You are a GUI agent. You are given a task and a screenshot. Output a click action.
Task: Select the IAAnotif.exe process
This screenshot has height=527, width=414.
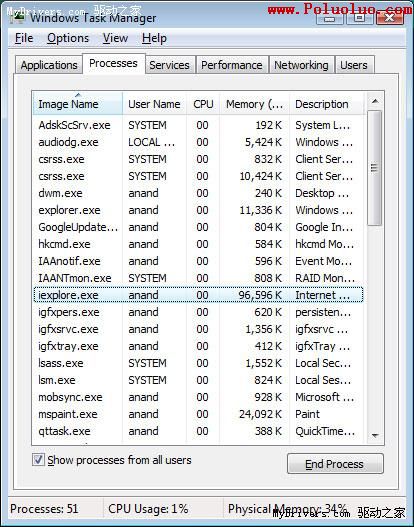pos(198,261)
